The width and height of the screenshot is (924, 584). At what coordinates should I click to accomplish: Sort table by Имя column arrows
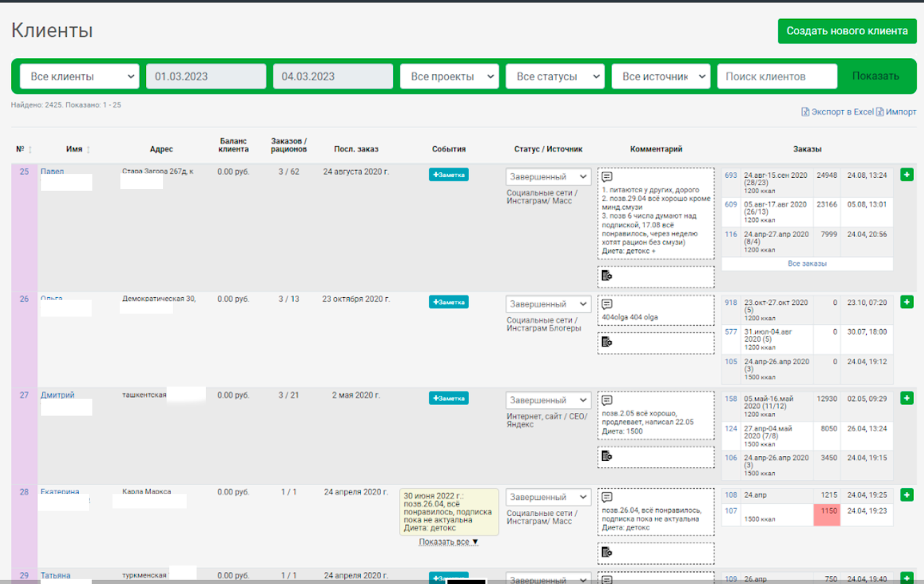pos(88,149)
